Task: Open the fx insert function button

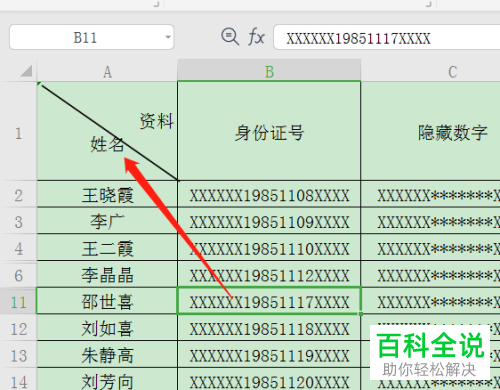Action: coord(256,36)
